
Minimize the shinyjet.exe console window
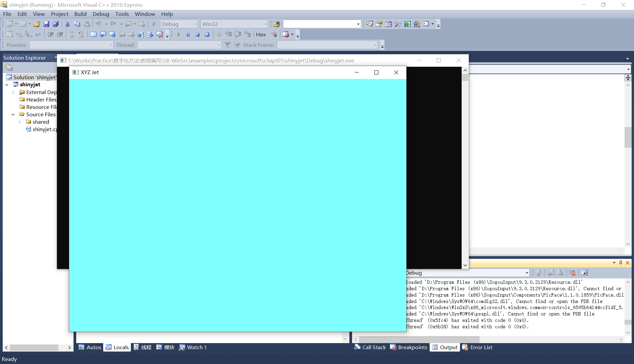click(419, 60)
